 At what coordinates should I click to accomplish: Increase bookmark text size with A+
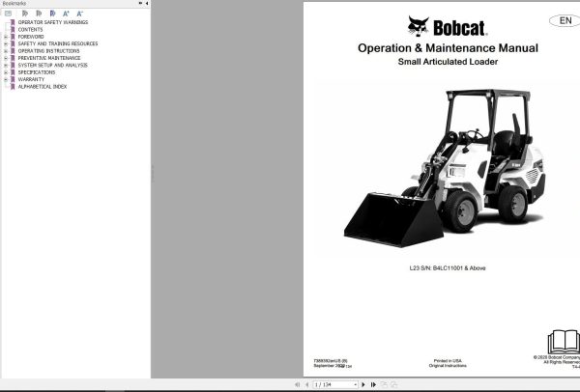pyautogui.click(x=66, y=14)
